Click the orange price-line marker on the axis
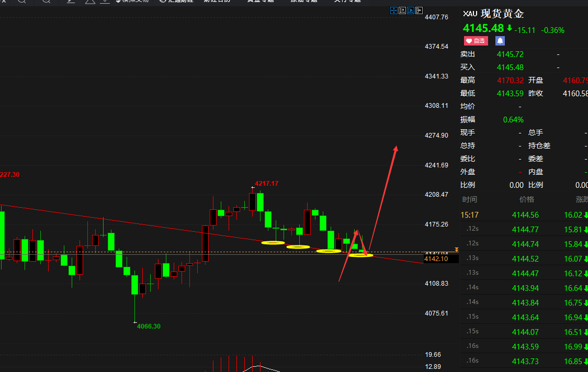 [x=456, y=250]
